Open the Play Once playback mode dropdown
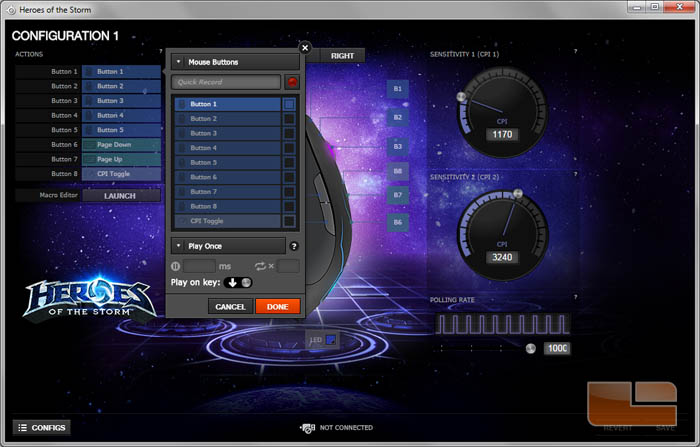This screenshot has height=447, width=700. (228, 246)
